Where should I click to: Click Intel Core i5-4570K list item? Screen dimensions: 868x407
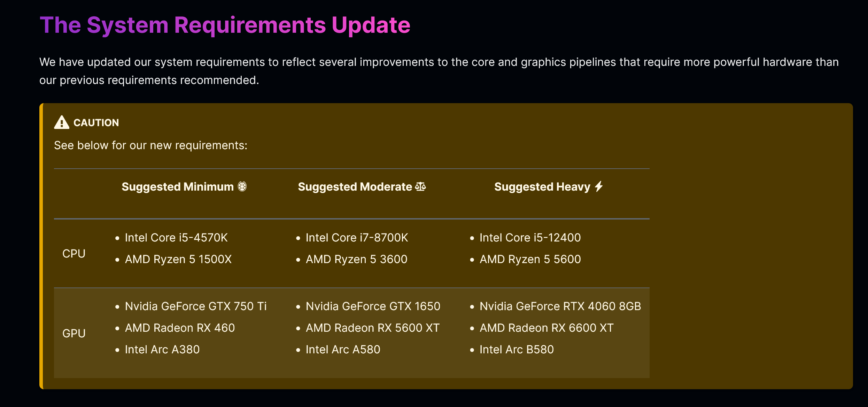click(176, 238)
